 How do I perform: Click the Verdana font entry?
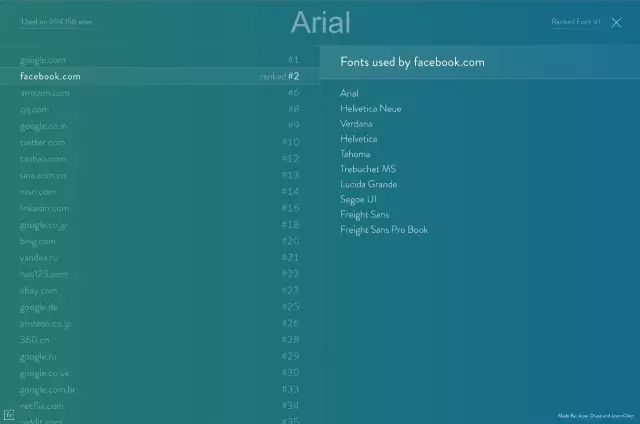(x=356, y=124)
